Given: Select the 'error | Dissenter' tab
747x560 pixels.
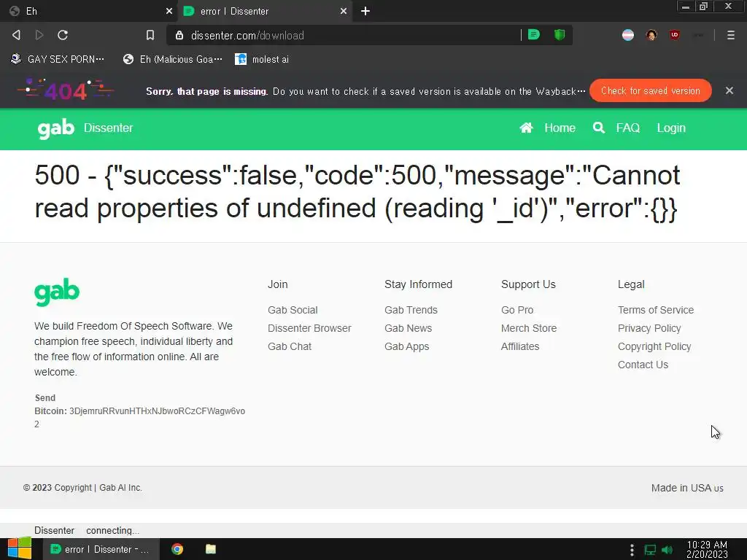Looking at the screenshot, I should [265, 11].
